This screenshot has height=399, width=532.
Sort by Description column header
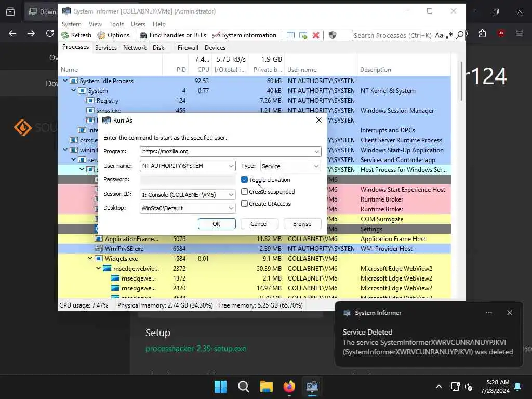click(x=376, y=70)
